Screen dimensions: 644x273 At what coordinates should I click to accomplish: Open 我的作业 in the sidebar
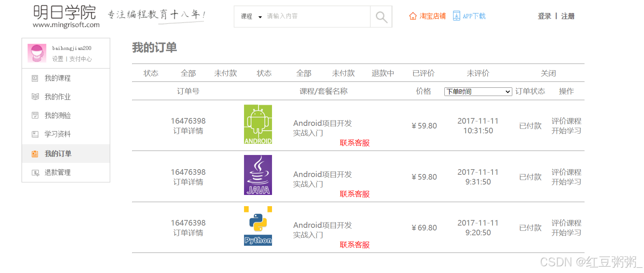coord(57,97)
